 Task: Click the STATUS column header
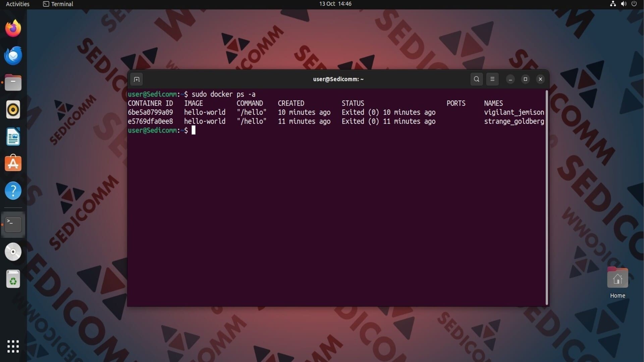click(x=353, y=103)
